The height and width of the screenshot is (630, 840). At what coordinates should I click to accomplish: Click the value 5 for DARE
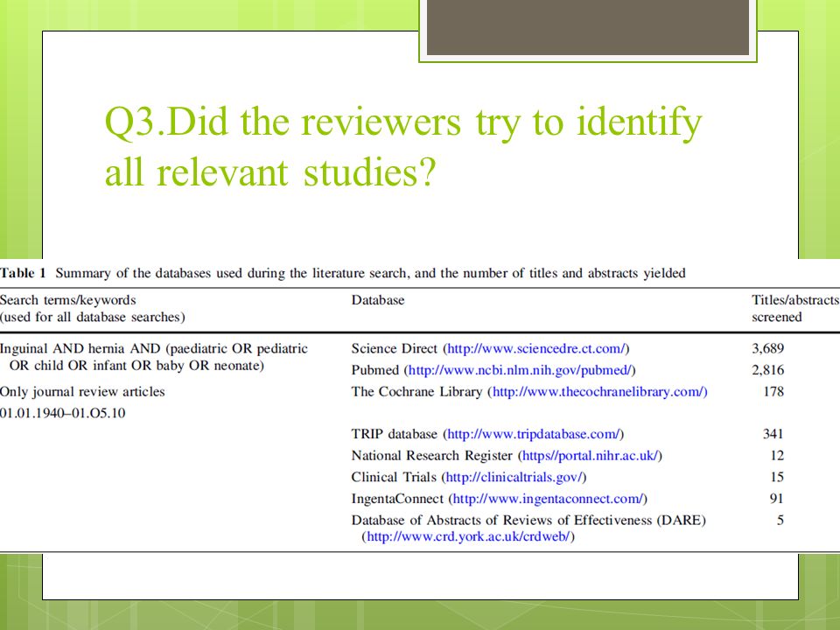(x=780, y=520)
